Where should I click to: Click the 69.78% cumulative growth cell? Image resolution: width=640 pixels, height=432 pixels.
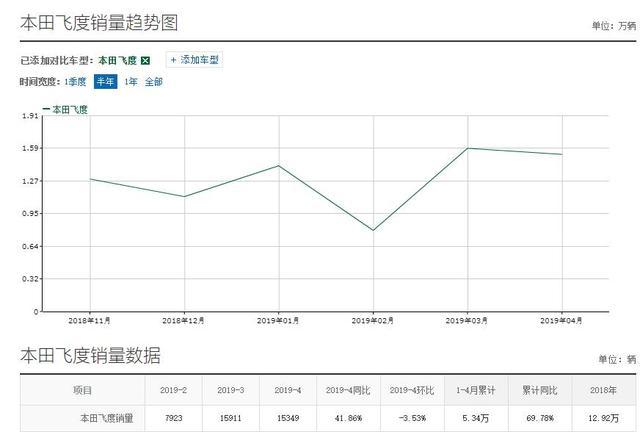point(540,418)
